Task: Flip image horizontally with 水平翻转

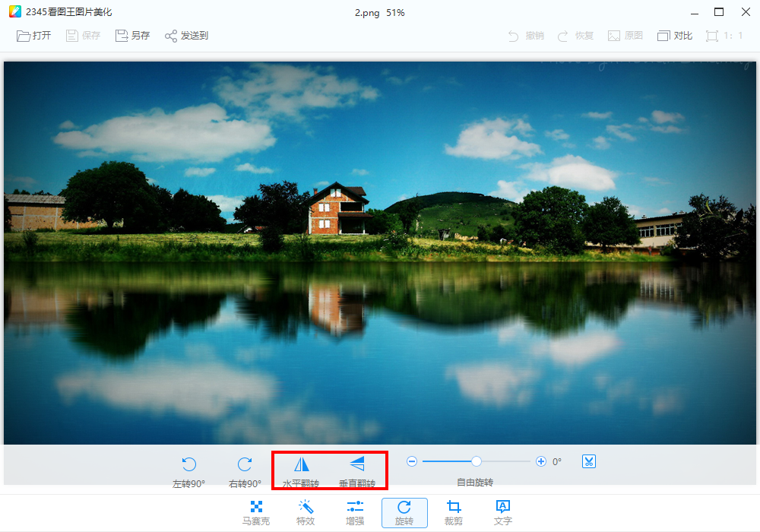Action: click(302, 464)
